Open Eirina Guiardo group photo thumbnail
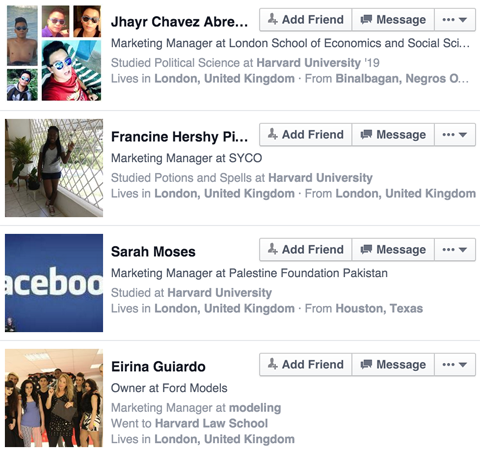 click(54, 398)
